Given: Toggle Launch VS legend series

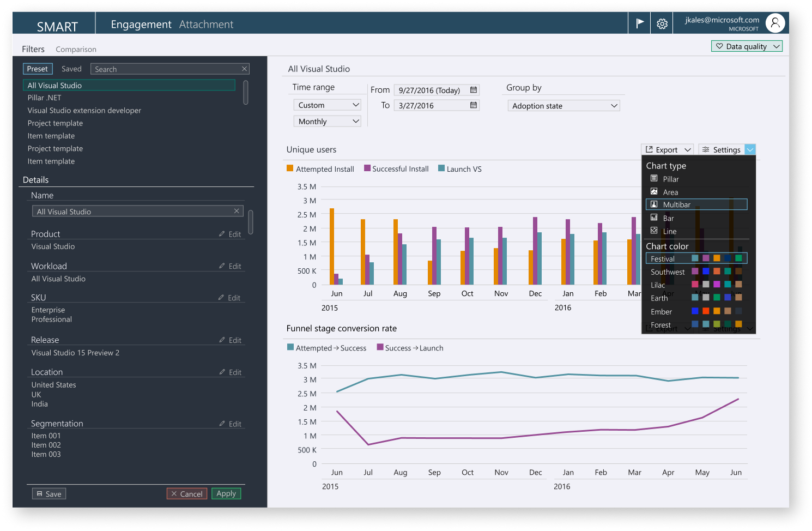Looking at the screenshot, I should point(460,169).
